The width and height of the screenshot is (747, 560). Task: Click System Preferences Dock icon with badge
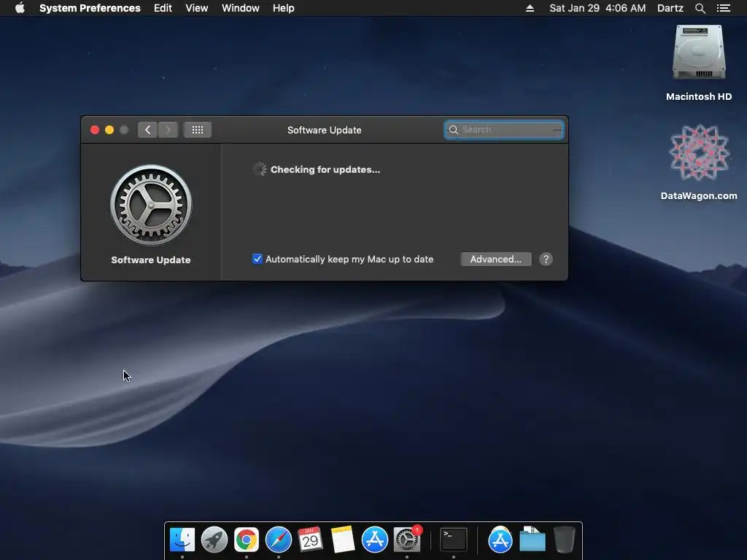(x=407, y=539)
